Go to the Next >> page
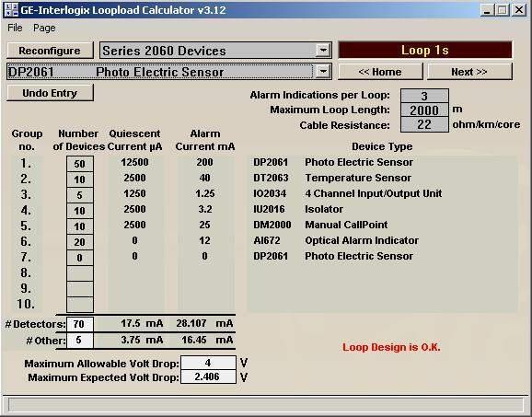 coord(469,72)
